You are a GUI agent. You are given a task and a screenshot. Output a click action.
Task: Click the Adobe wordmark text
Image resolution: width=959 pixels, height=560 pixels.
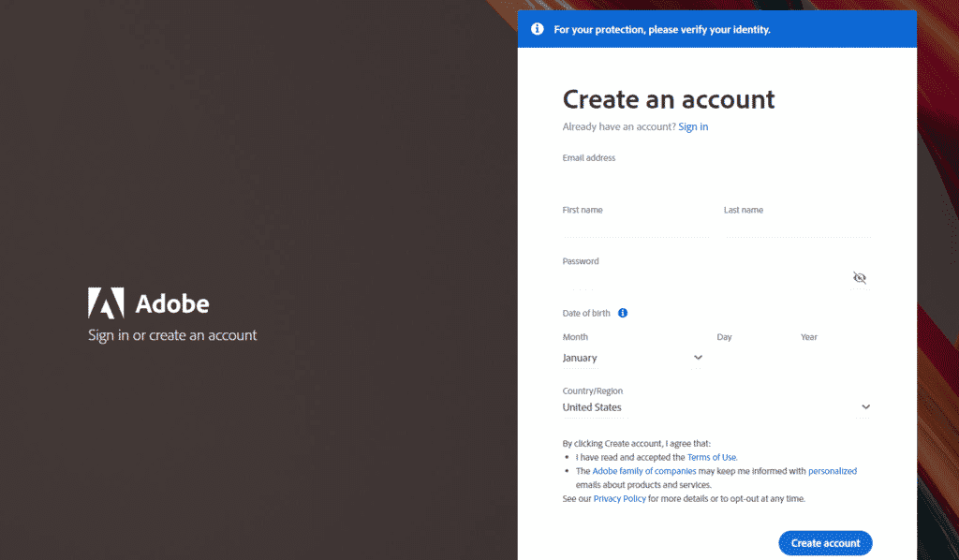pyautogui.click(x=172, y=304)
